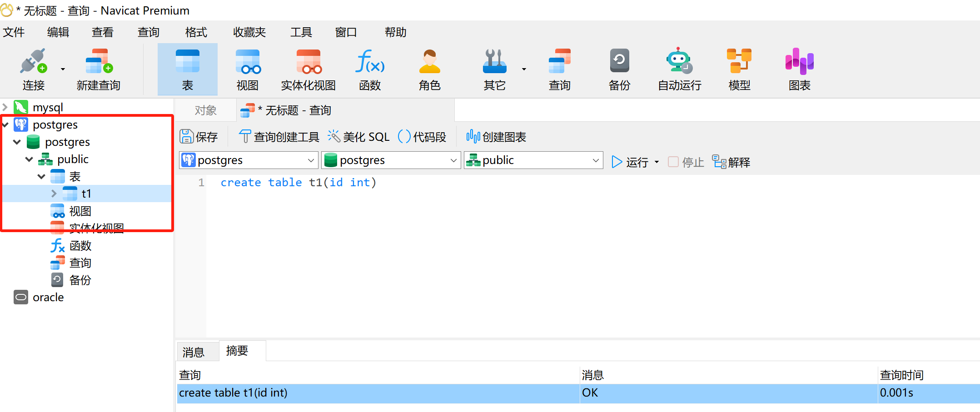This screenshot has height=412, width=980.
Task: Collapse the public schema node
Action: tap(29, 159)
